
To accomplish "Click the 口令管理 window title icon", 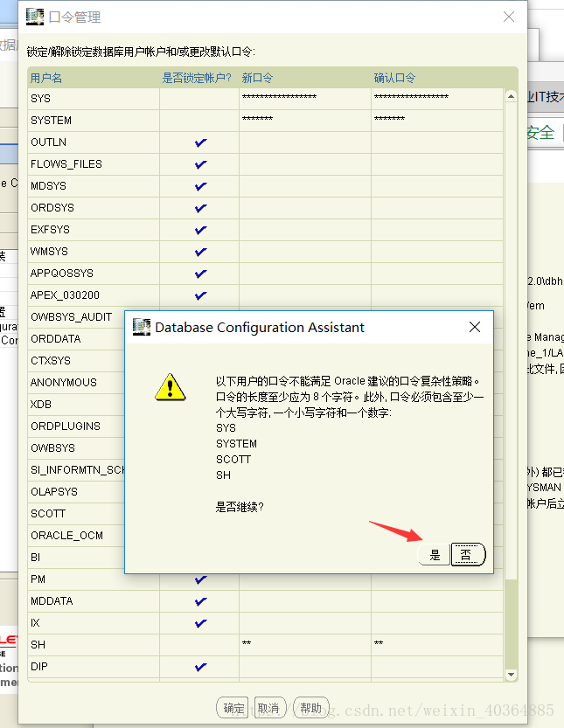I will click(35, 17).
